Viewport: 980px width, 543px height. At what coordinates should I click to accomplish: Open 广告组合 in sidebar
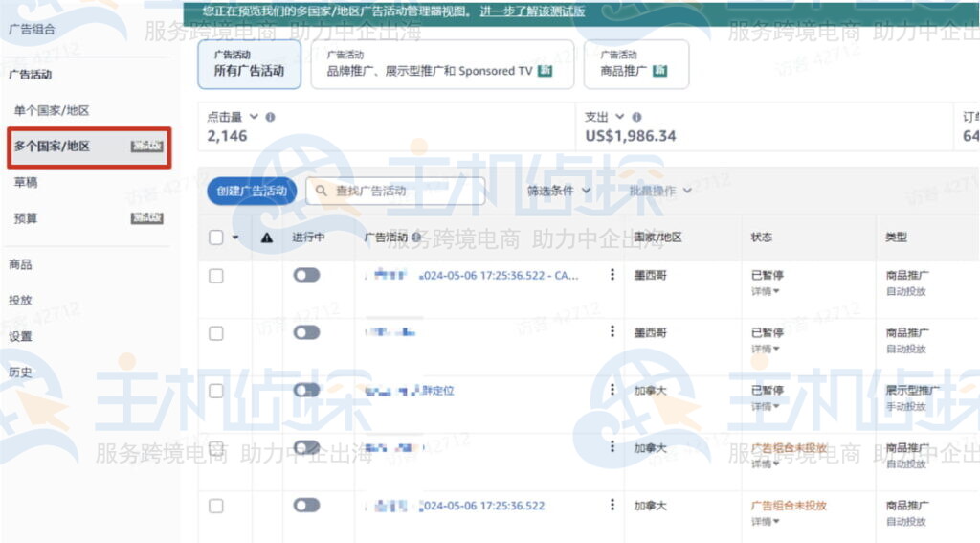32,29
